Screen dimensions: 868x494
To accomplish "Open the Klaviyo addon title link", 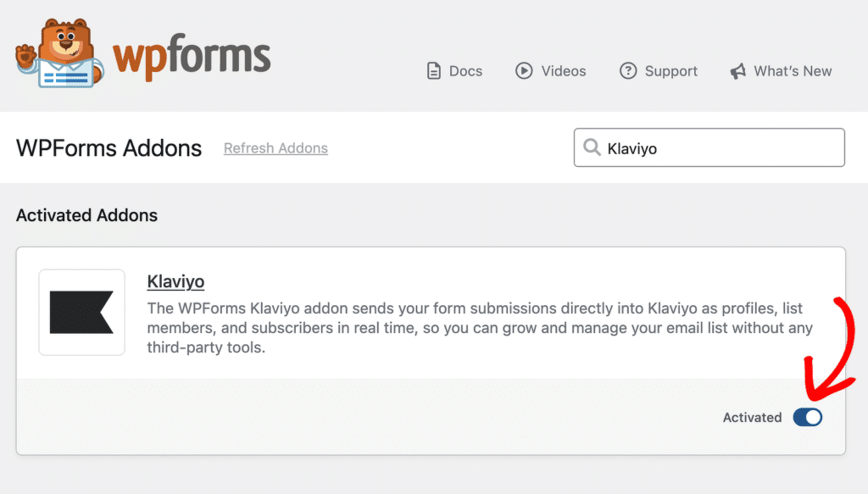I will [x=175, y=281].
